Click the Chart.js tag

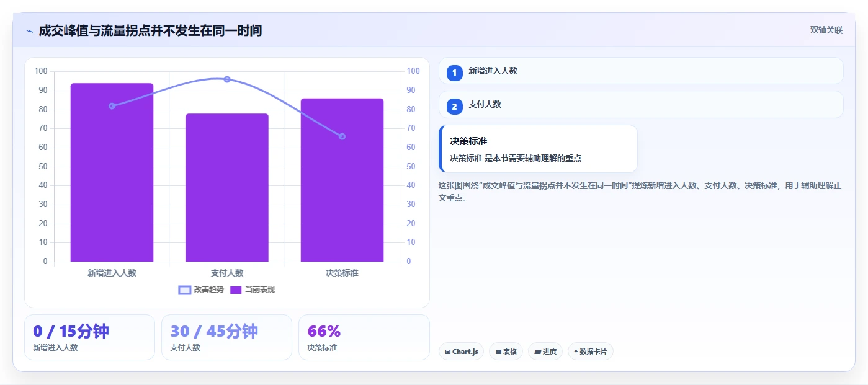461,352
